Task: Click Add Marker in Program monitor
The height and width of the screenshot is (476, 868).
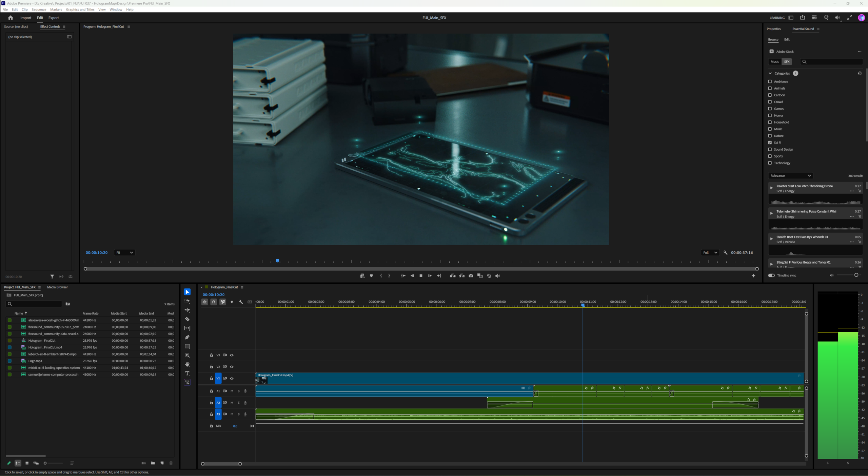Action: pyautogui.click(x=371, y=276)
